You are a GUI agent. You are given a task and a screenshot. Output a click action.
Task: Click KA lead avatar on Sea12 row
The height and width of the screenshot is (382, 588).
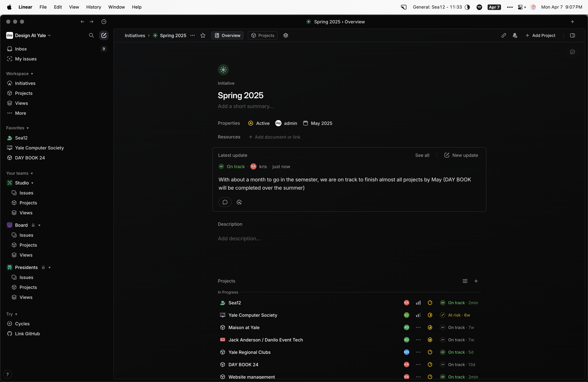tap(406, 302)
